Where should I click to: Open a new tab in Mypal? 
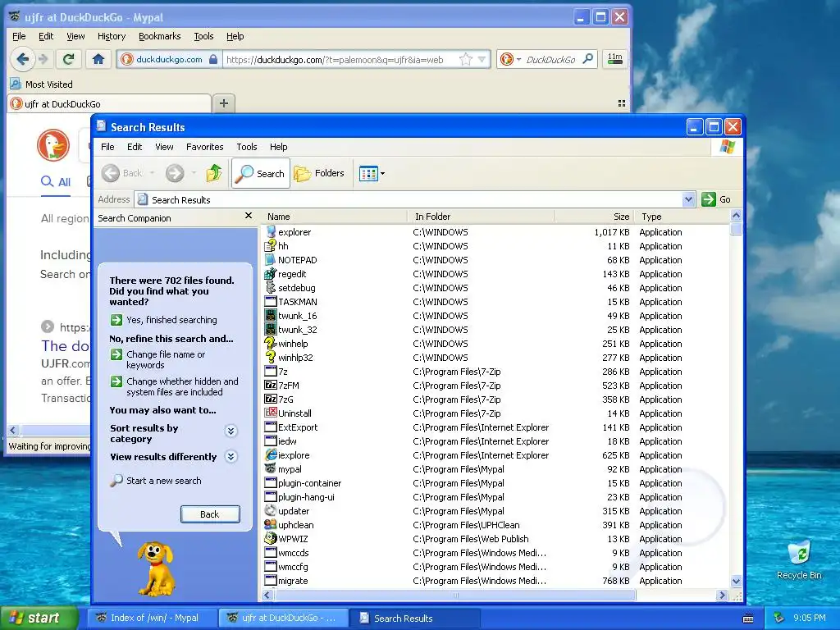coord(224,103)
